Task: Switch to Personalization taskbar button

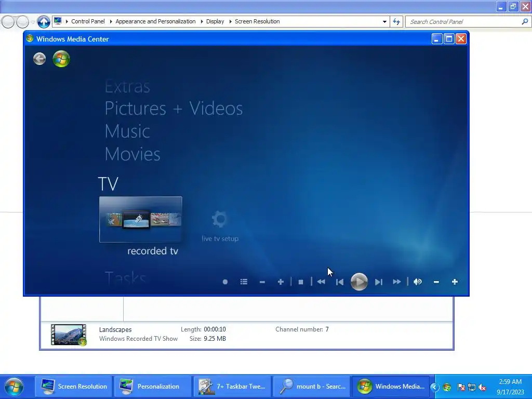Action: click(x=153, y=387)
